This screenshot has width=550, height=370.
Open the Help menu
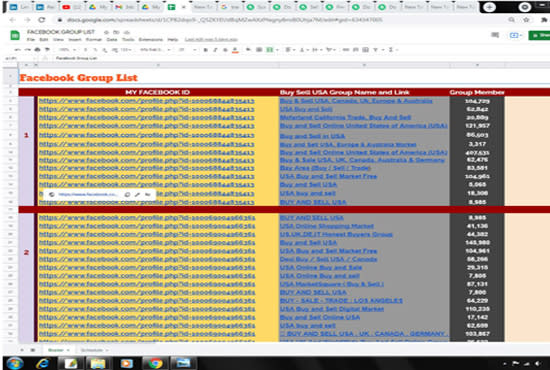(x=173, y=40)
